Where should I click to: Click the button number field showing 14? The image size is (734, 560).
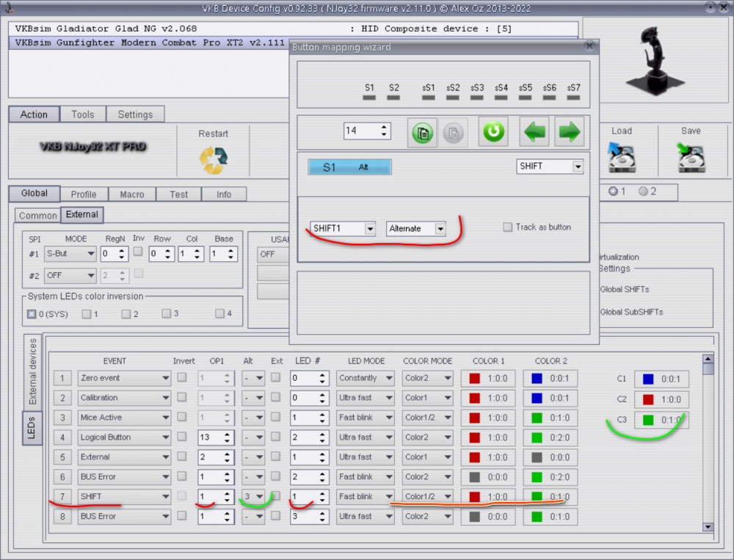point(360,131)
